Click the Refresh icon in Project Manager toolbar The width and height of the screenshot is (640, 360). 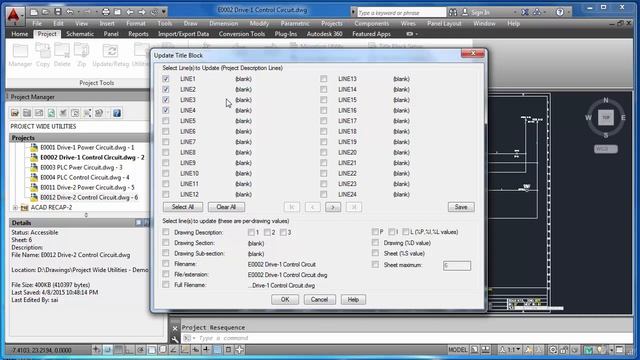click(x=51, y=113)
